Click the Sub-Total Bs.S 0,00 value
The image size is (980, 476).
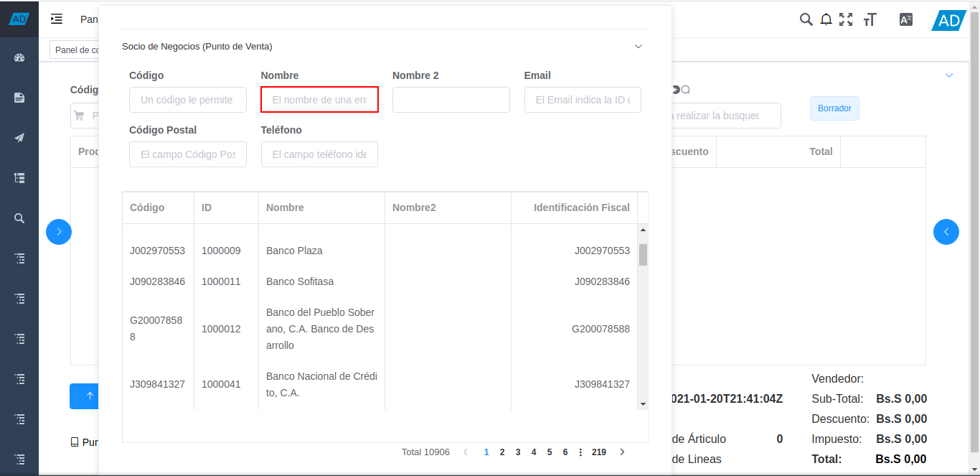click(x=901, y=398)
